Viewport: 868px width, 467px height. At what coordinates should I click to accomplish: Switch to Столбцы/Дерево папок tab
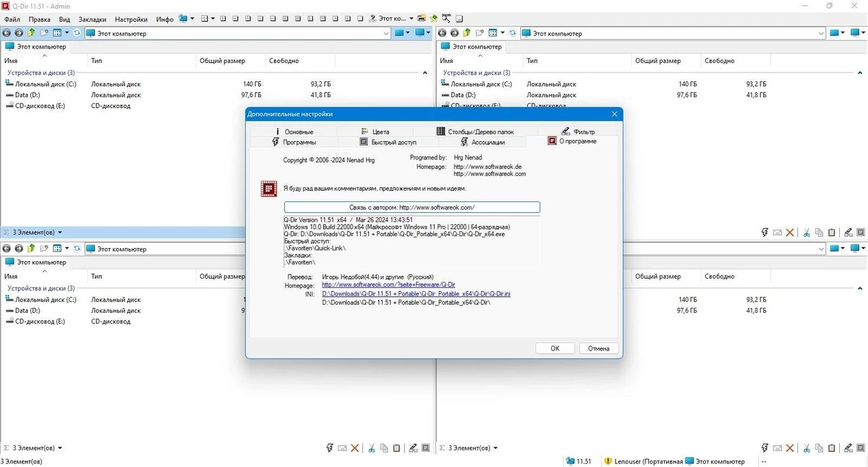(x=475, y=132)
